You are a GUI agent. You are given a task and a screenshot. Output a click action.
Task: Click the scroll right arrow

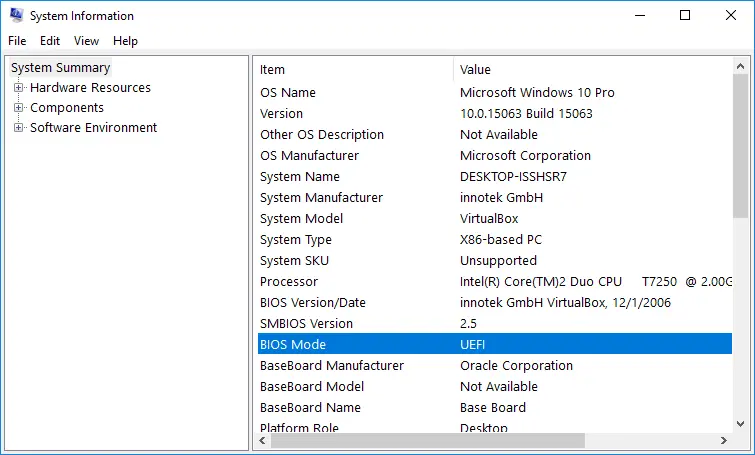tap(723, 440)
